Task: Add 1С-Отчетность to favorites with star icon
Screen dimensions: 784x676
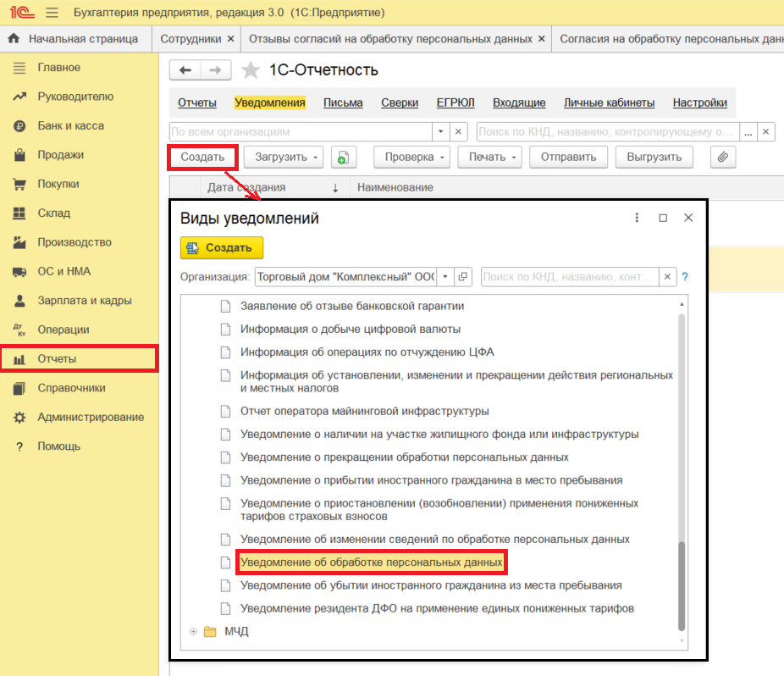Action: click(251, 70)
